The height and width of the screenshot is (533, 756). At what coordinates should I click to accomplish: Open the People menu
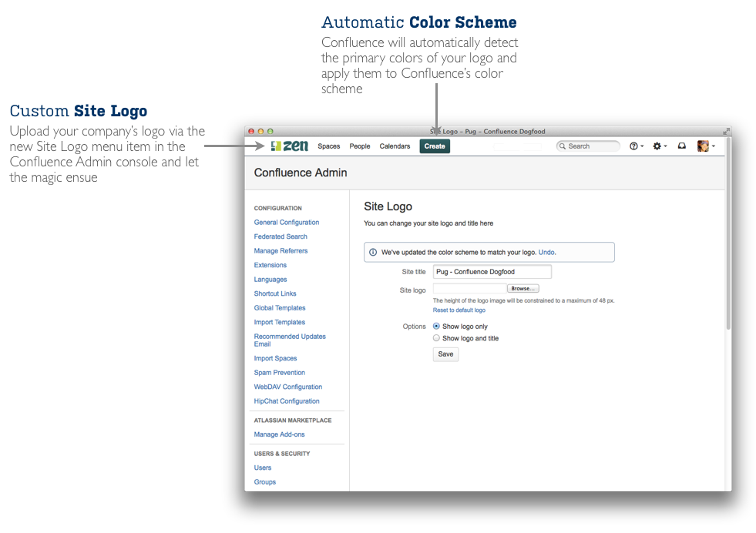click(x=360, y=146)
